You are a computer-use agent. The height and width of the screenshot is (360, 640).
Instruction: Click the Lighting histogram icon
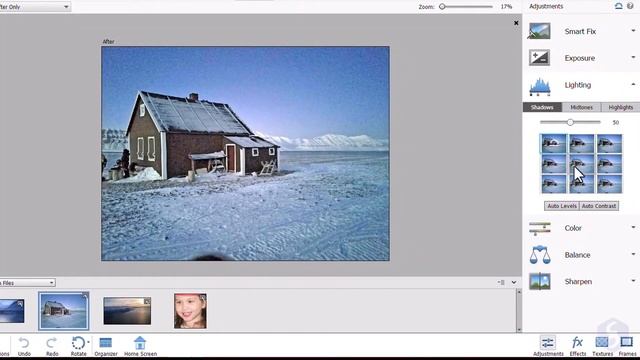tap(540, 86)
